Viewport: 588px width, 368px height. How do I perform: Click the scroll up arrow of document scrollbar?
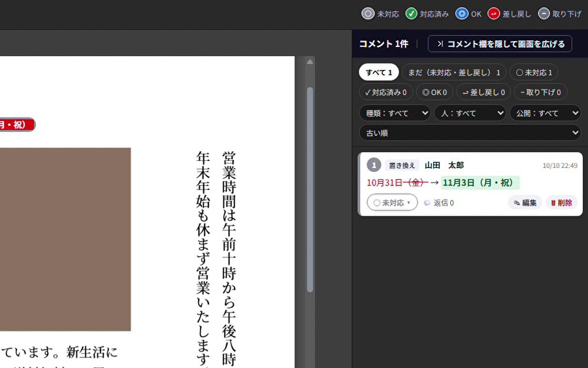point(310,62)
